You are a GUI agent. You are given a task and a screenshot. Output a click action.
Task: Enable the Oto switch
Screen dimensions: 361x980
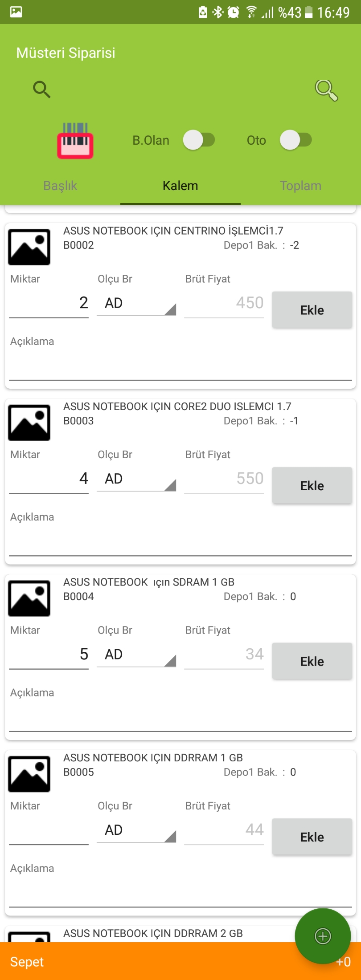[295, 140]
